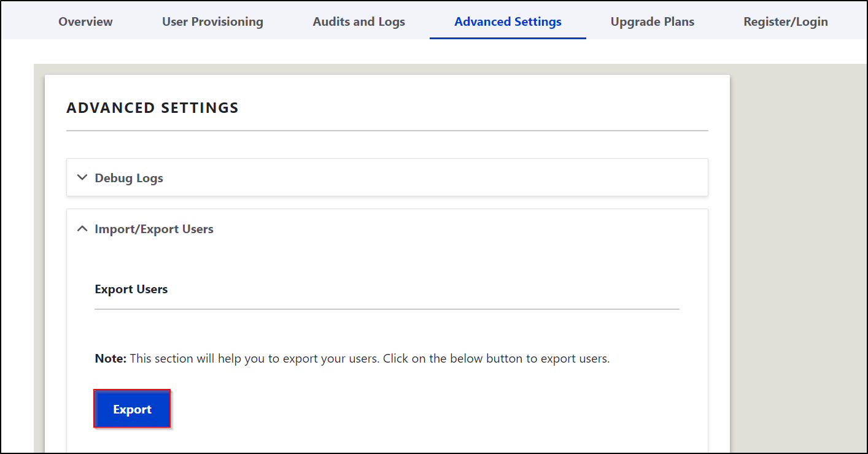
Task: Select the Advanced Settings tab
Action: click(508, 22)
